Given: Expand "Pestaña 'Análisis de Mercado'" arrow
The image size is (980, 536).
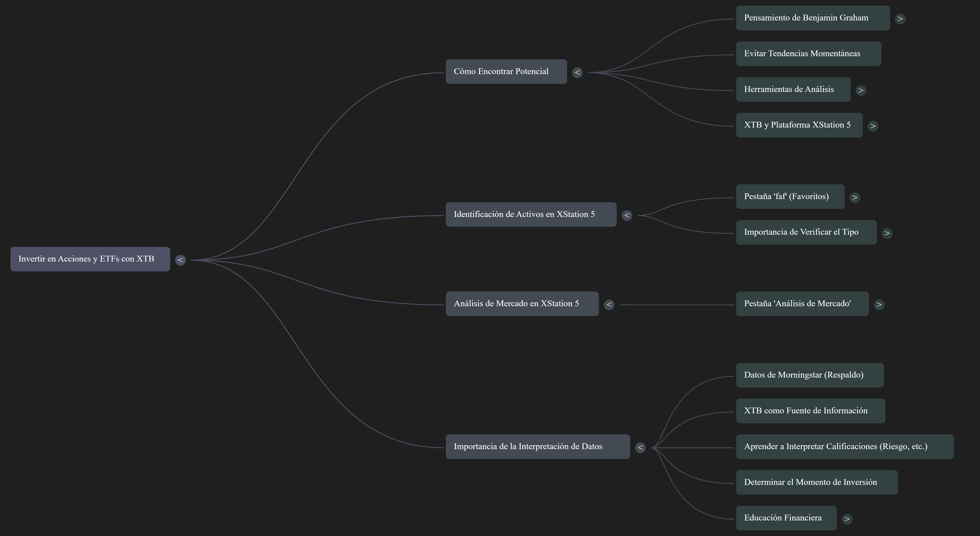Looking at the screenshot, I should [879, 304].
